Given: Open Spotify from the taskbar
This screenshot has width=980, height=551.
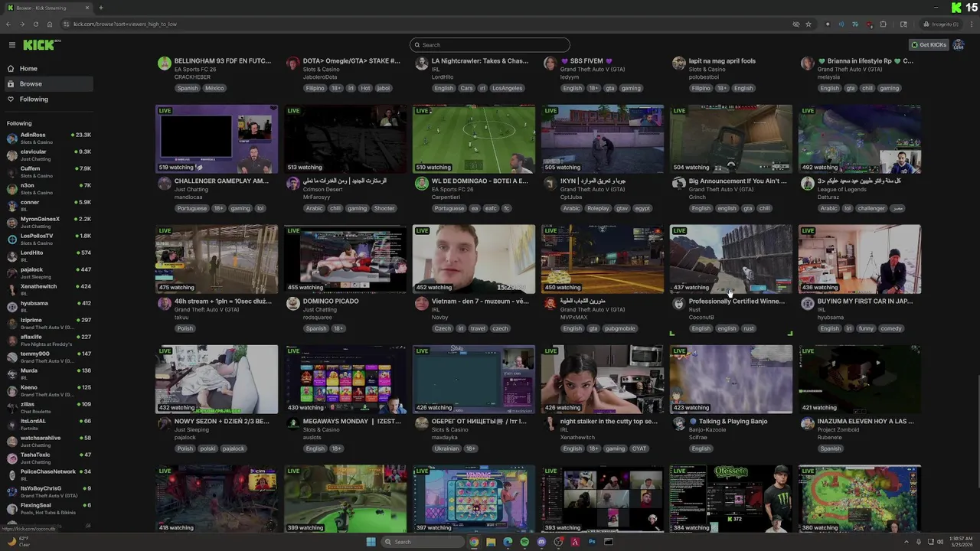Looking at the screenshot, I should [x=524, y=542].
